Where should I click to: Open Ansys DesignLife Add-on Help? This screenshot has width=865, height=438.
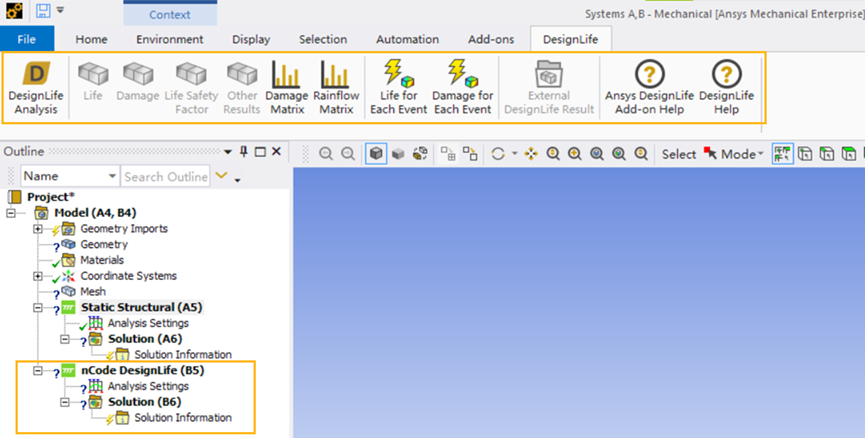649,87
